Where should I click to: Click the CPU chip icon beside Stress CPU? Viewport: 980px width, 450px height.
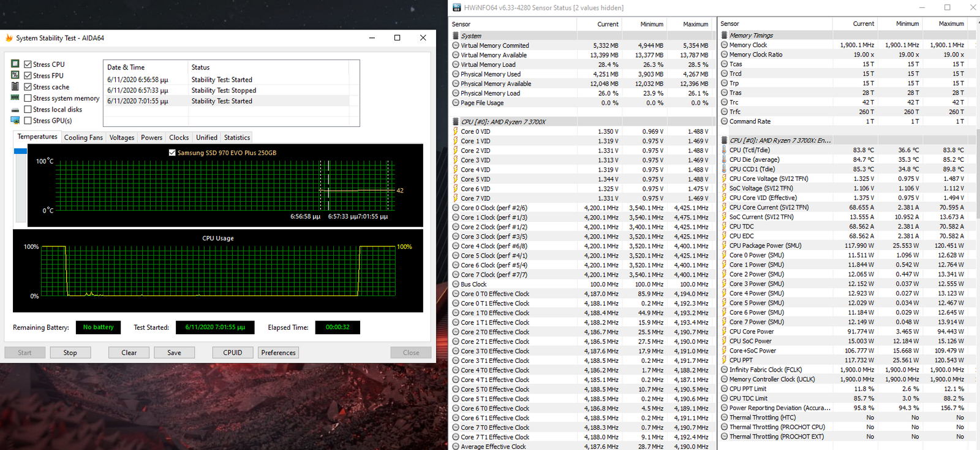[x=15, y=64]
